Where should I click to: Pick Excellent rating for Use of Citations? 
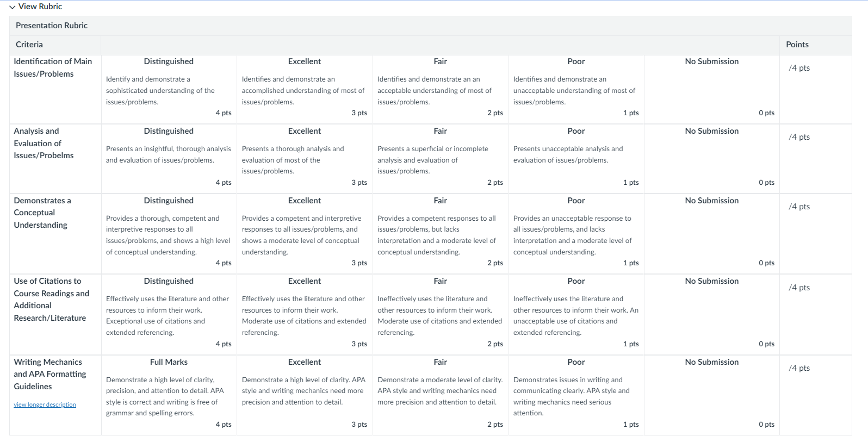[305, 314]
